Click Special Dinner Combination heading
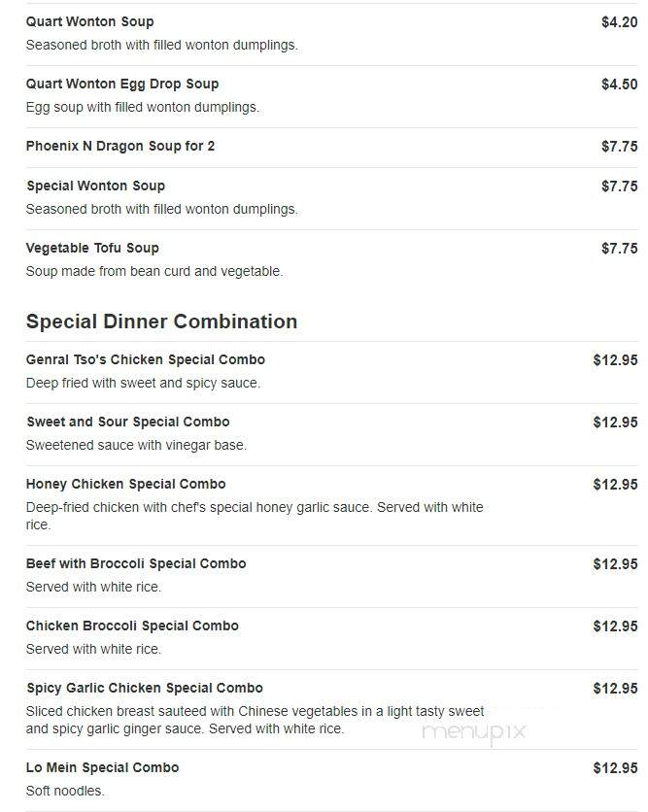This screenshot has width=648, height=812. [161, 321]
